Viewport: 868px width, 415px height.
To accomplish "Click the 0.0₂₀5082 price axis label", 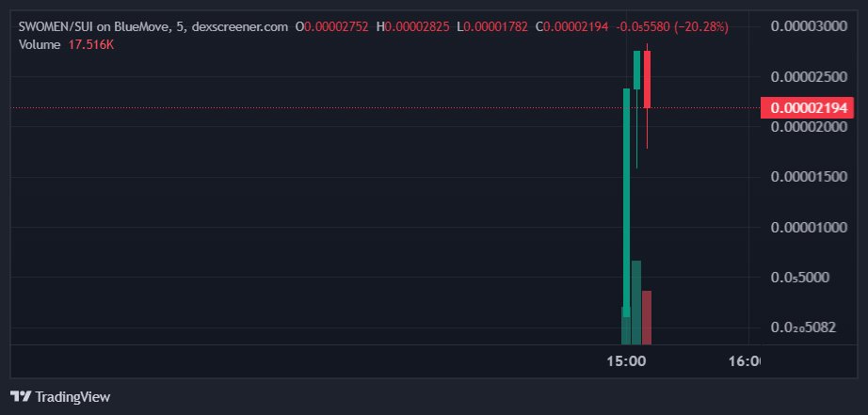I will tap(803, 327).
